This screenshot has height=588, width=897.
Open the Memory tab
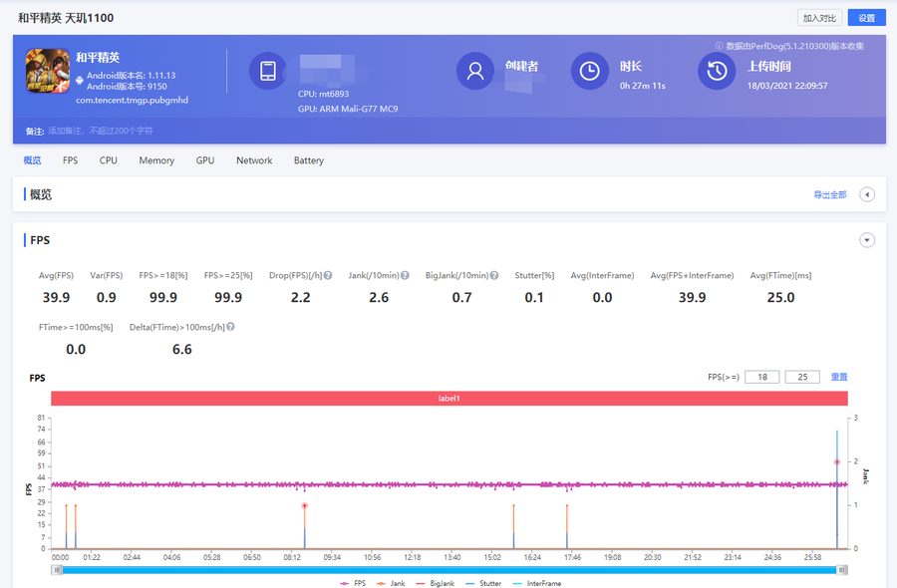[156, 160]
